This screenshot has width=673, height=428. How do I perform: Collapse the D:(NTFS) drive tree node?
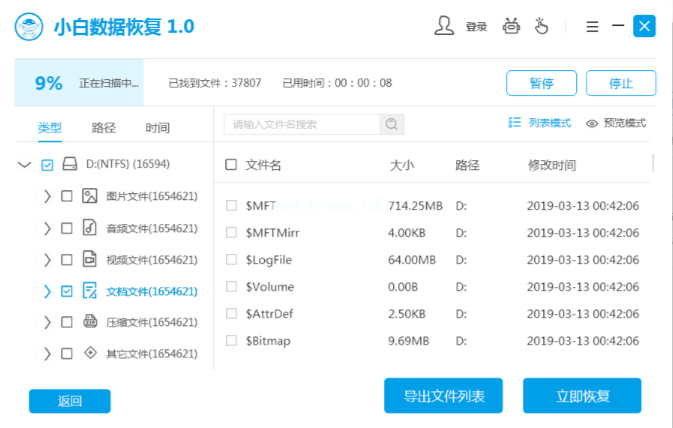[x=24, y=164]
